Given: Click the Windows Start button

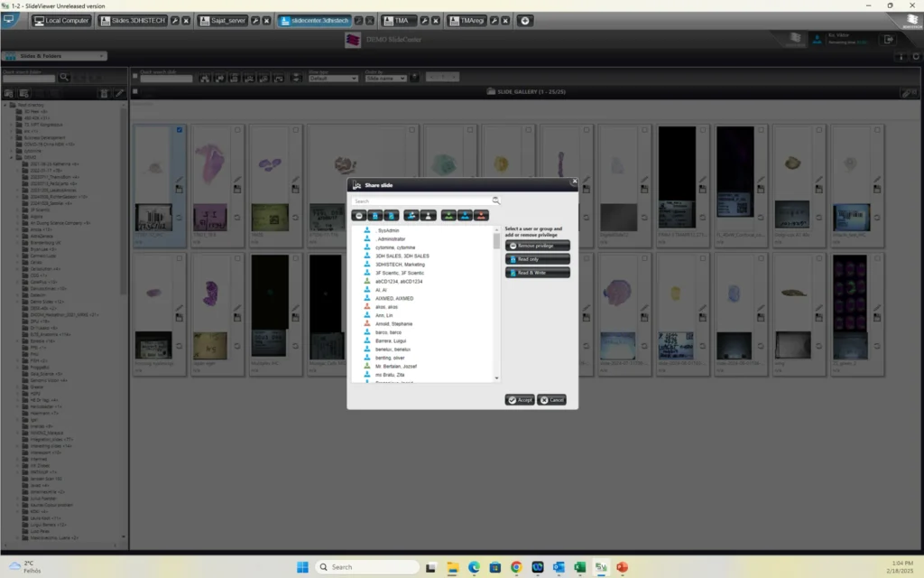Looking at the screenshot, I should [302, 567].
